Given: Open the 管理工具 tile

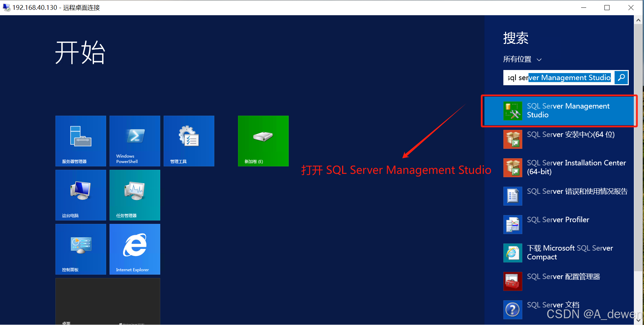Looking at the screenshot, I should [x=189, y=141].
